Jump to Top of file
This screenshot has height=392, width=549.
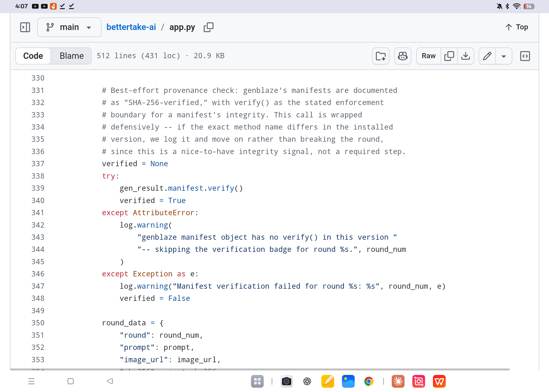517,27
